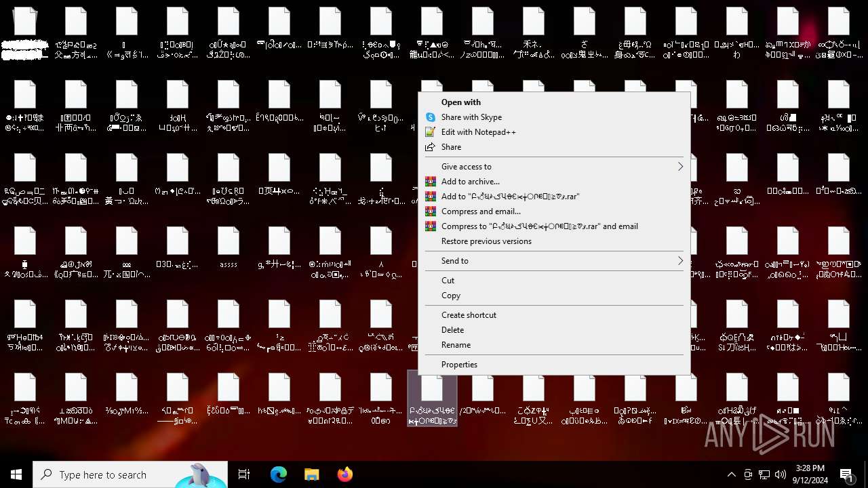Click the Share arrow icon in the context menu
The image size is (868, 488).
click(430, 147)
